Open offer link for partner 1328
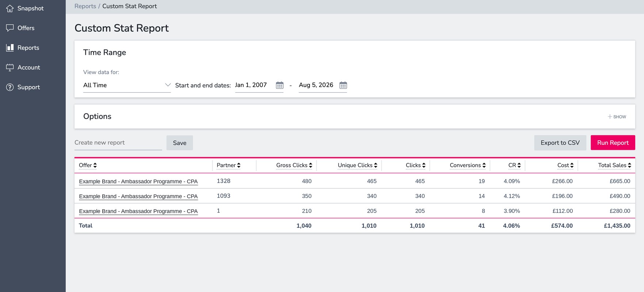Image resolution: width=644 pixels, height=292 pixels. coord(138,182)
